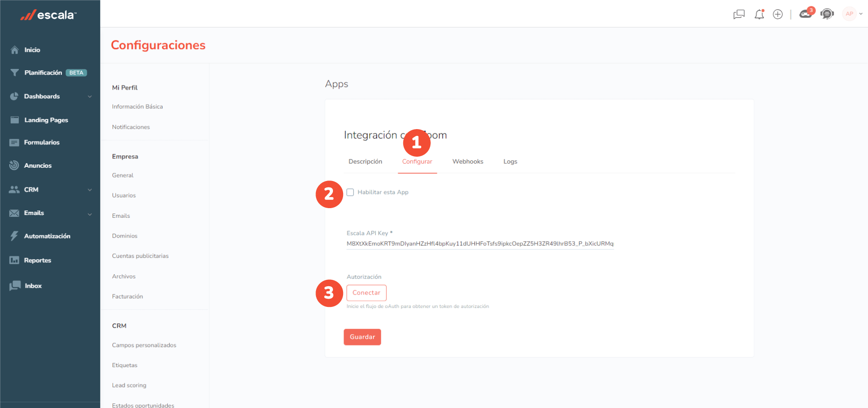Click the AP user avatar
This screenshot has height=408, width=868.
(x=850, y=14)
